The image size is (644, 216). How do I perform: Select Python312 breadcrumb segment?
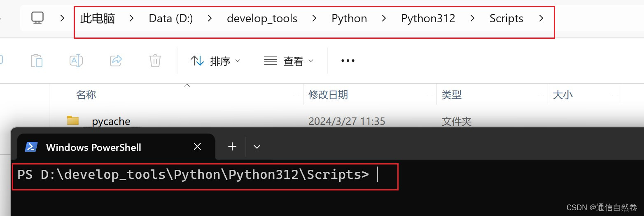[x=428, y=18]
